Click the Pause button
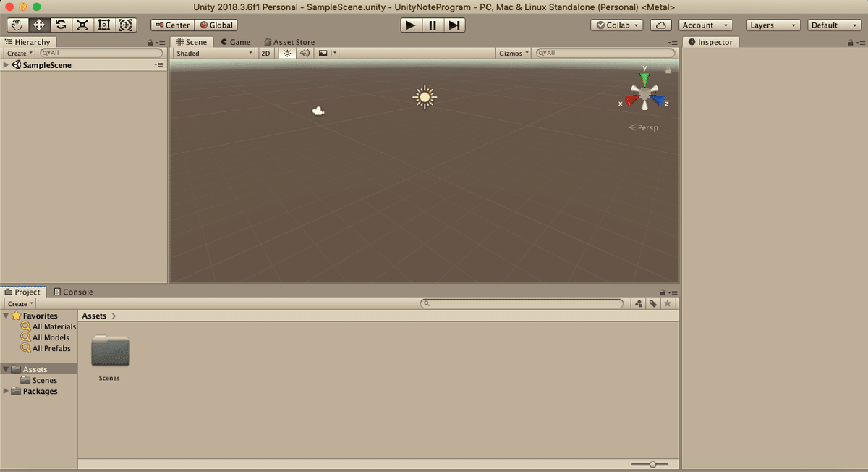The image size is (868, 472). (x=433, y=25)
